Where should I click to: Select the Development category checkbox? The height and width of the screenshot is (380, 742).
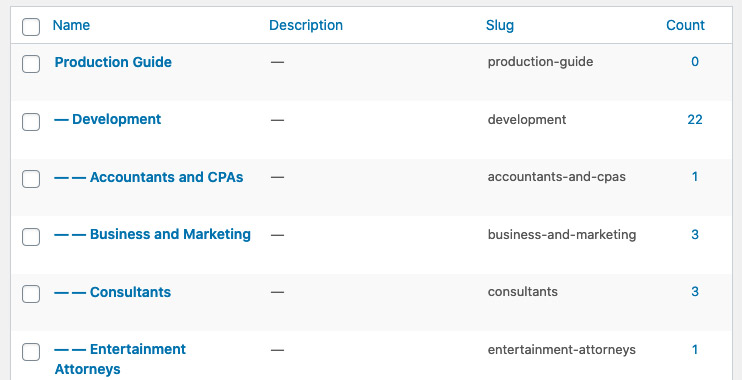tap(31, 122)
